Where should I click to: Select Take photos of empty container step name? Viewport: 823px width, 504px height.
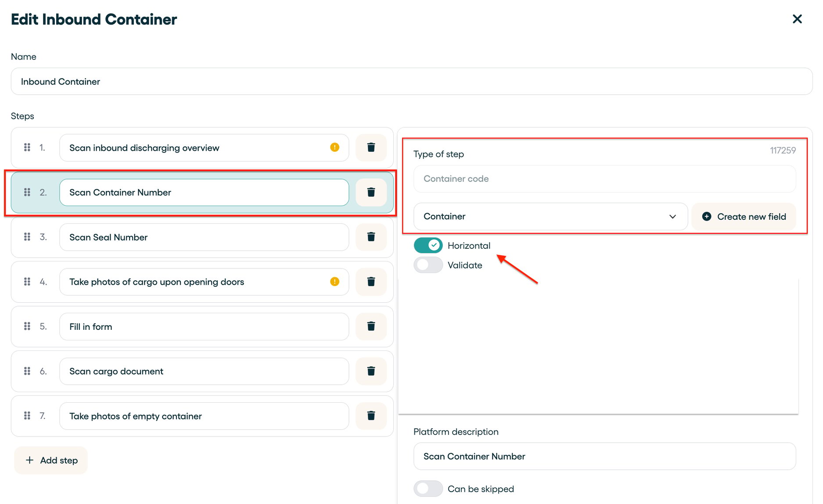pyautogui.click(x=204, y=416)
